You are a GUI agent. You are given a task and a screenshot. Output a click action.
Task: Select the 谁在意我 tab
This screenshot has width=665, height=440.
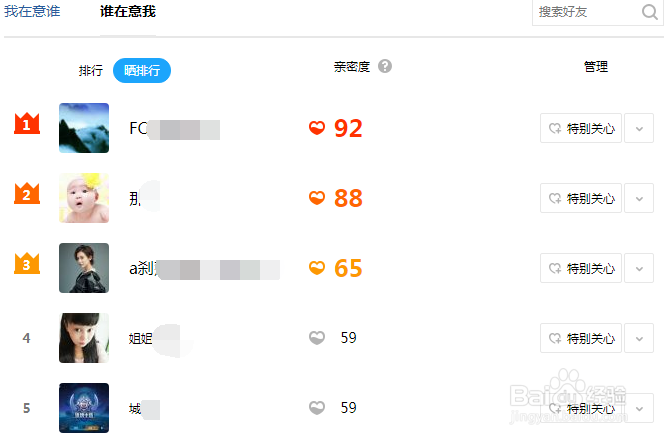click(127, 12)
